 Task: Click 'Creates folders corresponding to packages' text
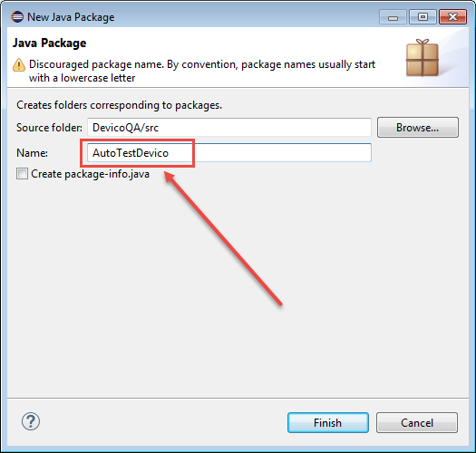[x=119, y=105]
